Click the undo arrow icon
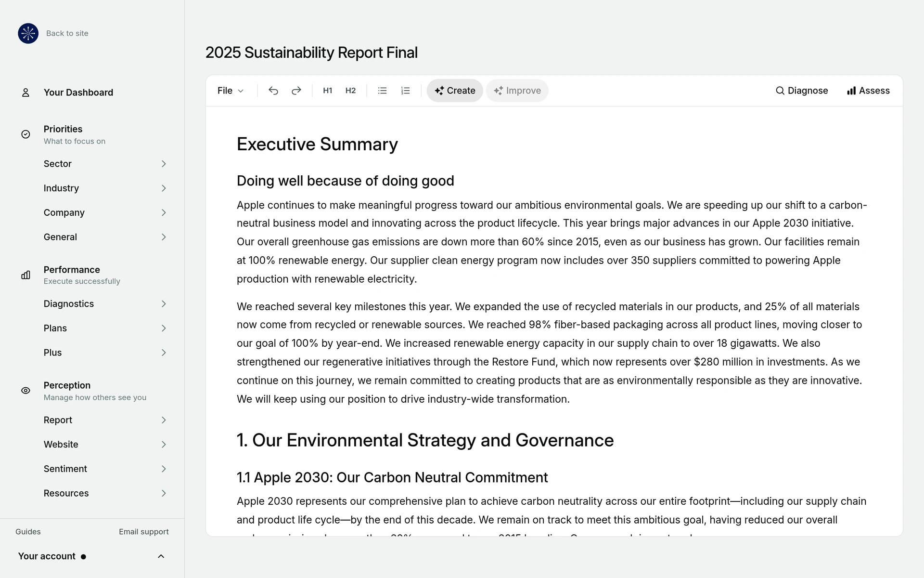The width and height of the screenshot is (924, 578). [x=273, y=91]
